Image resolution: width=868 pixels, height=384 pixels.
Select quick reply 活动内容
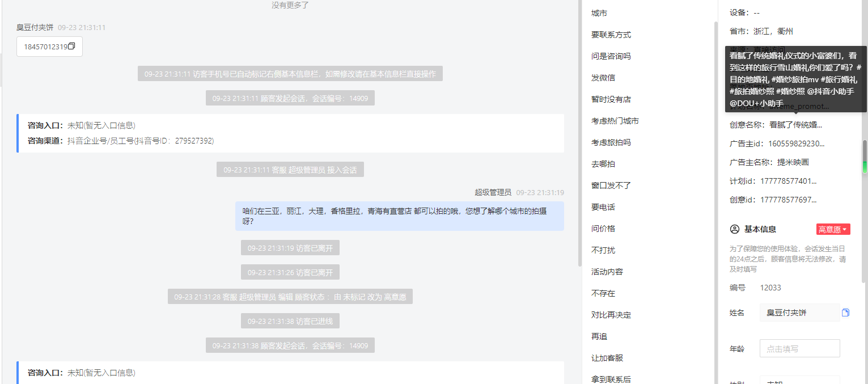pyautogui.click(x=607, y=272)
